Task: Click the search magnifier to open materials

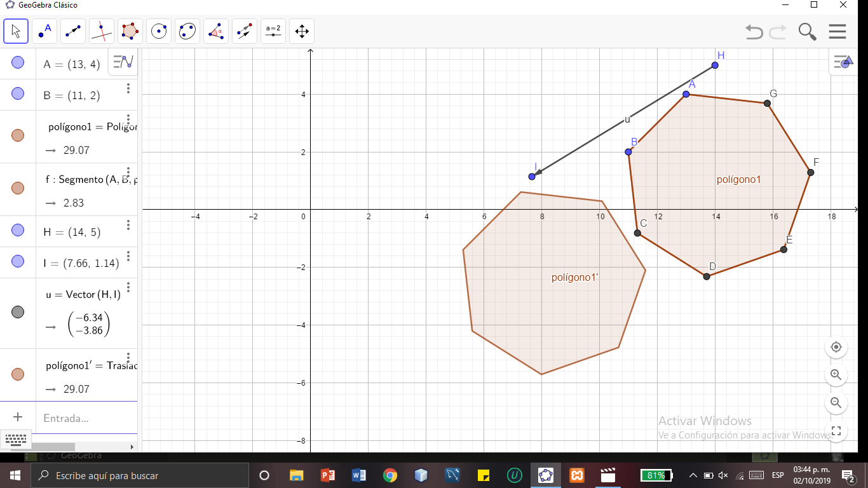Action: pos(807,31)
